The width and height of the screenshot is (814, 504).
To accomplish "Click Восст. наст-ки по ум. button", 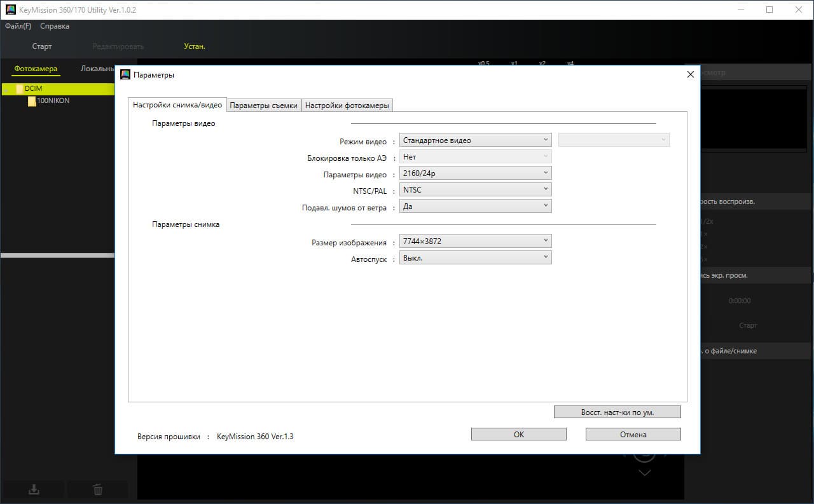I will tap(617, 412).
